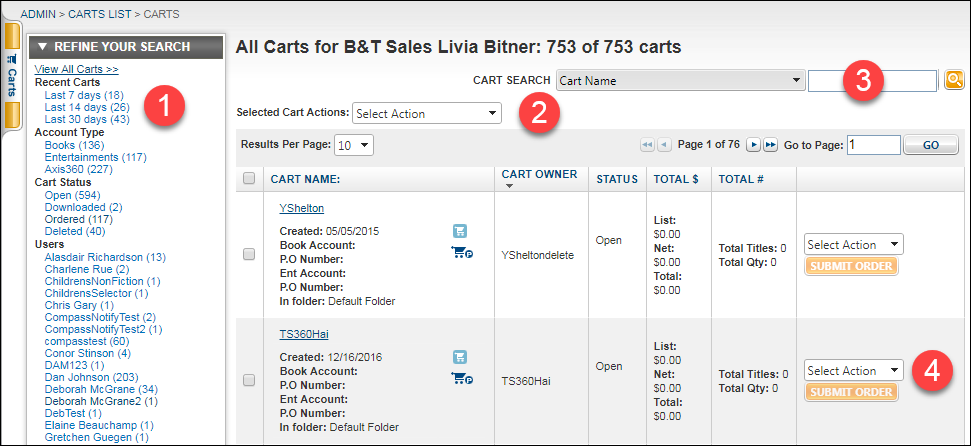The image size is (971, 446).
Task: Click the cart search text field
Action: tap(872, 81)
